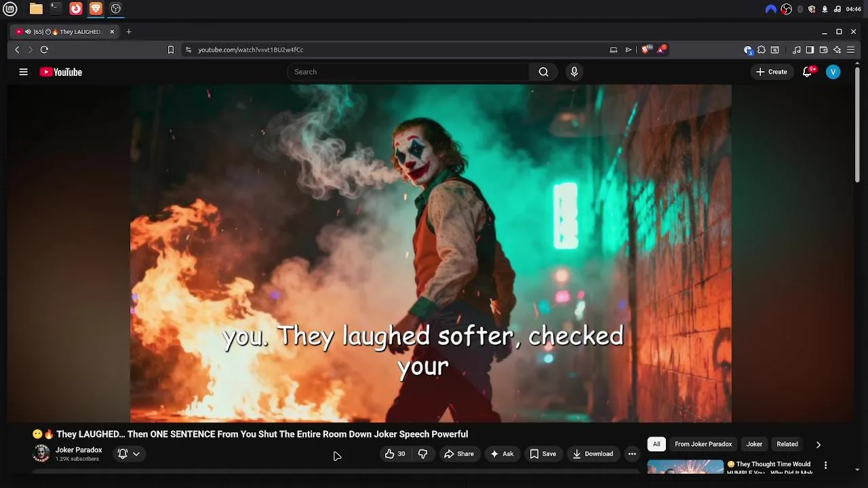This screenshot has height=488, width=868.
Task: Select the From Joker Paradox chip
Action: point(703,445)
